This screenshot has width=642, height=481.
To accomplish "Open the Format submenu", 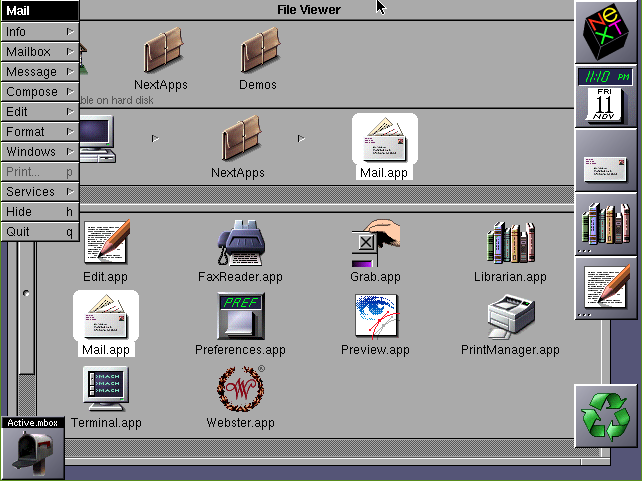I will (x=40, y=131).
